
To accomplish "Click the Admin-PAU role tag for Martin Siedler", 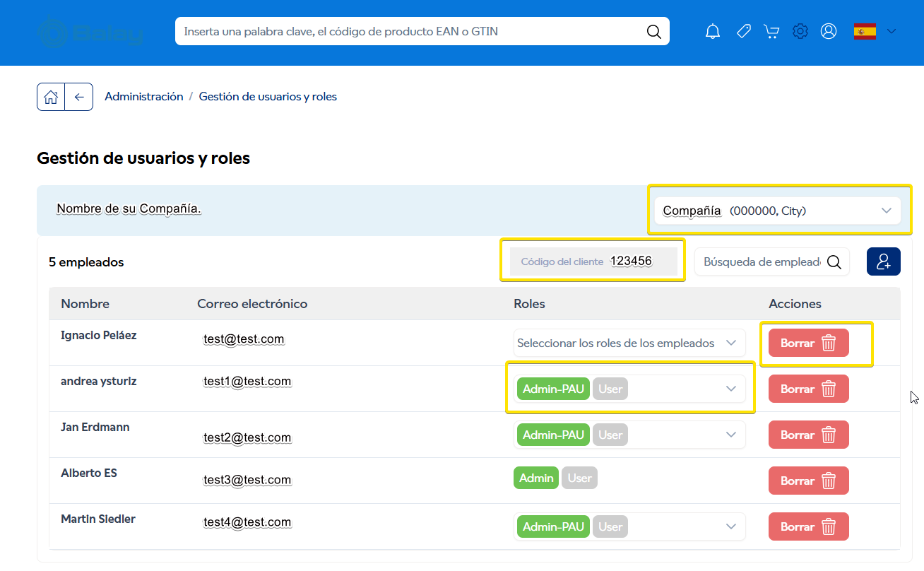I will click(553, 527).
